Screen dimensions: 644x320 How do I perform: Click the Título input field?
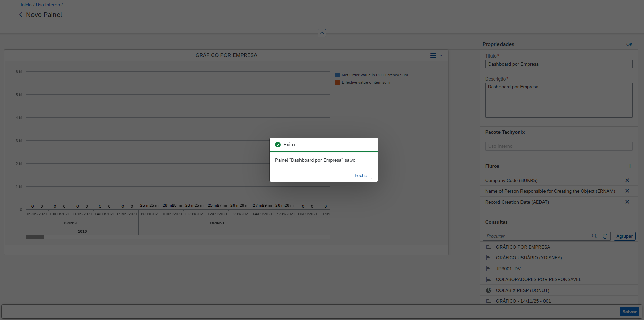pos(558,64)
